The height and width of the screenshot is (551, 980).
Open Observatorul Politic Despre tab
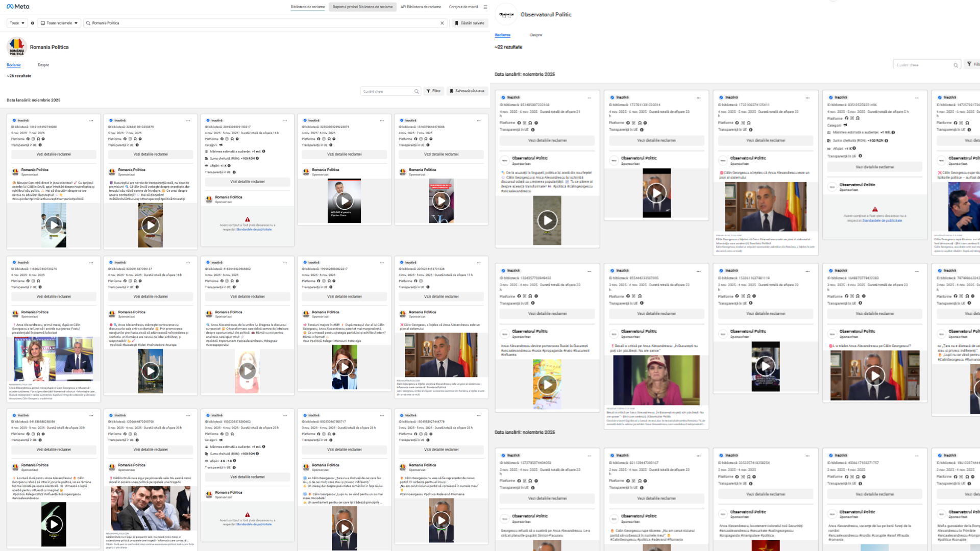536,35
